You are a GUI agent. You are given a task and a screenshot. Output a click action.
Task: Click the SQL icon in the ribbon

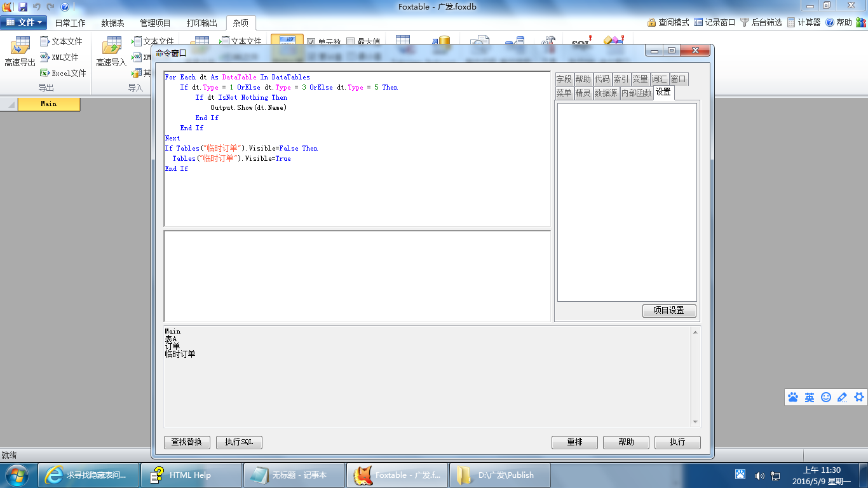(x=581, y=43)
